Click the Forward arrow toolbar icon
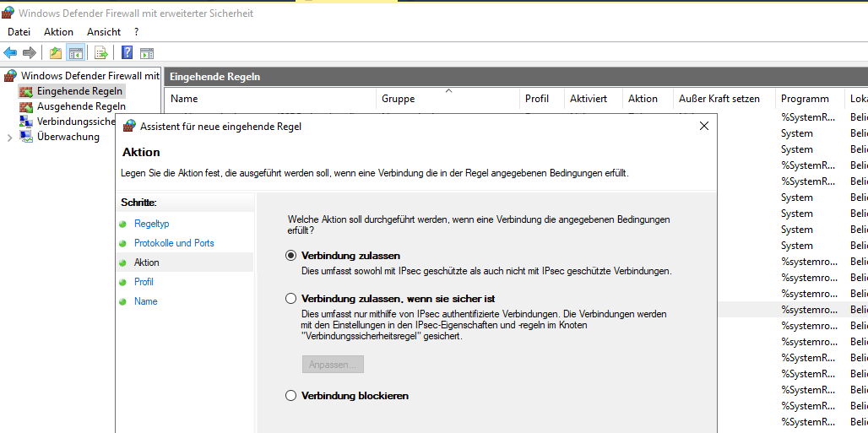The width and height of the screenshot is (868, 433). pyautogui.click(x=29, y=53)
